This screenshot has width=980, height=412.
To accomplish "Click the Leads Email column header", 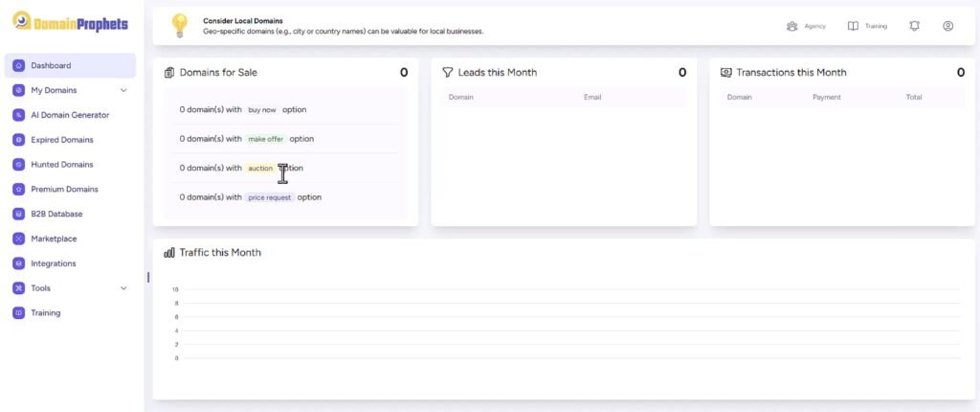I will (592, 98).
